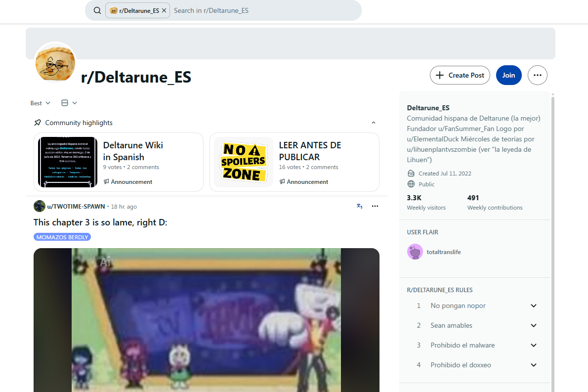
Task: Open the post overflow menu
Action: 375,206
